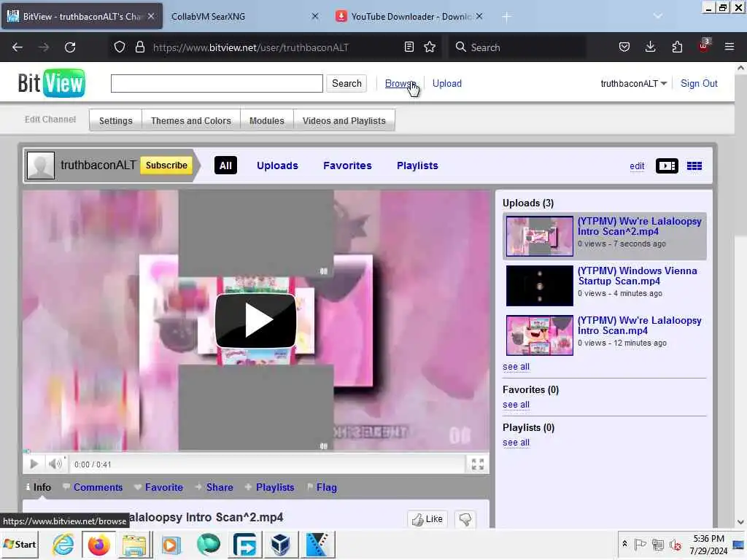Open Firefox tracking protection shield

120,47
